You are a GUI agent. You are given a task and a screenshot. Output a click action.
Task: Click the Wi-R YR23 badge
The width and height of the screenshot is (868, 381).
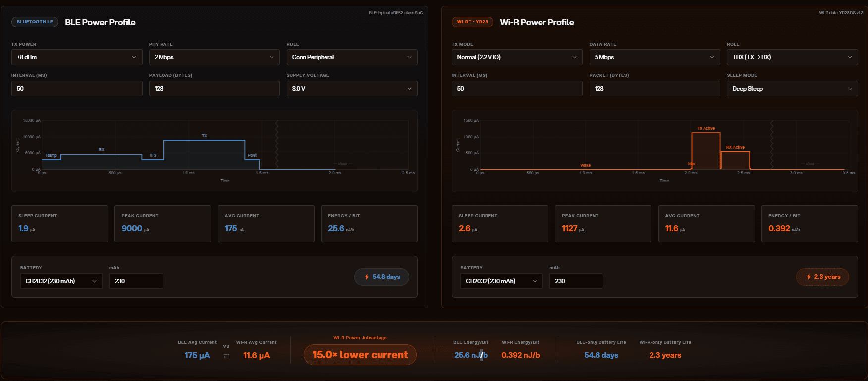coord(472,22)
